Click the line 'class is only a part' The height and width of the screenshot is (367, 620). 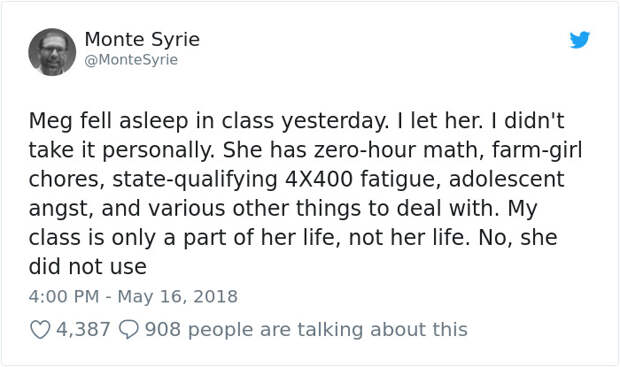[x=141, y=238]
